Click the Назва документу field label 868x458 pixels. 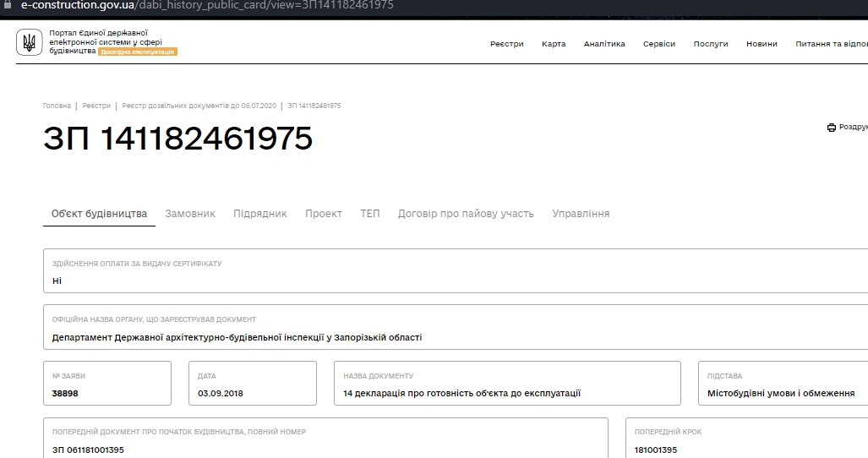[378, 376]
